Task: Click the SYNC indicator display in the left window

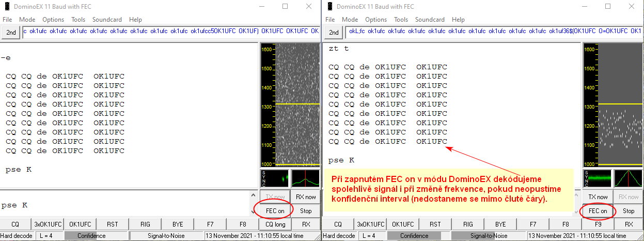Action: coord(274,178)
